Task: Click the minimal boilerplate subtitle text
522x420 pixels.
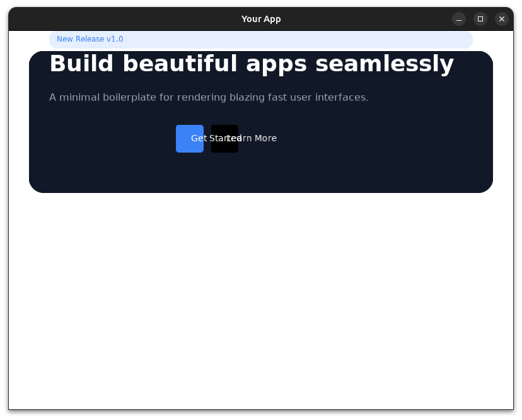Action: pos(209,97)
